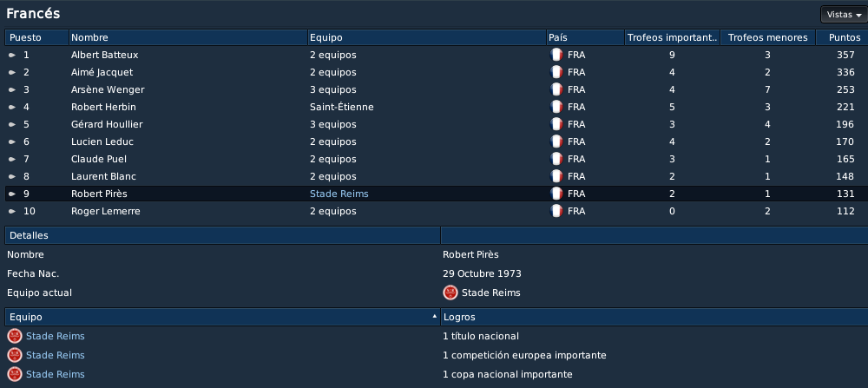868x388 pixels.
Task: Click the row marker icon for rank 1
Action: (12, 56)
